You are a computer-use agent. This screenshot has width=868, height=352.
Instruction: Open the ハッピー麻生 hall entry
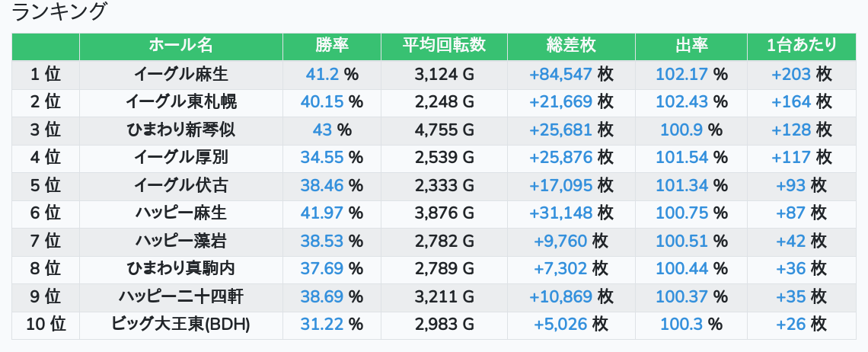coord(181,213)
